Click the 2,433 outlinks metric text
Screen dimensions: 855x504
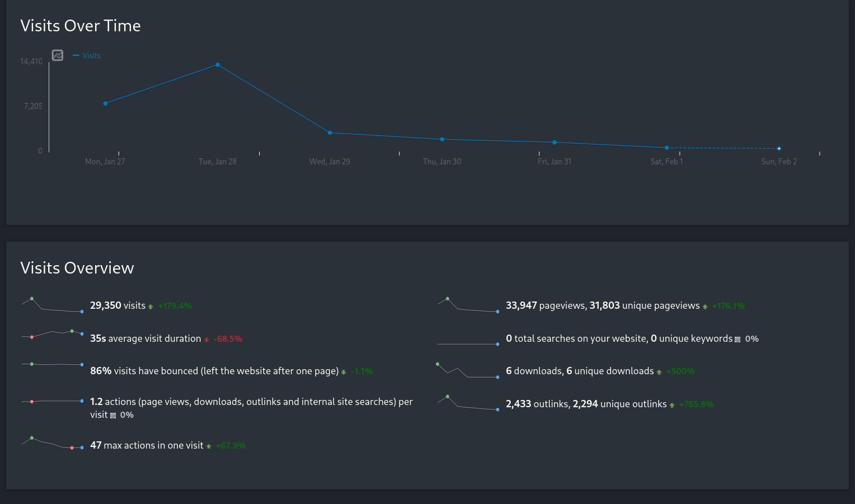(586, 404)
